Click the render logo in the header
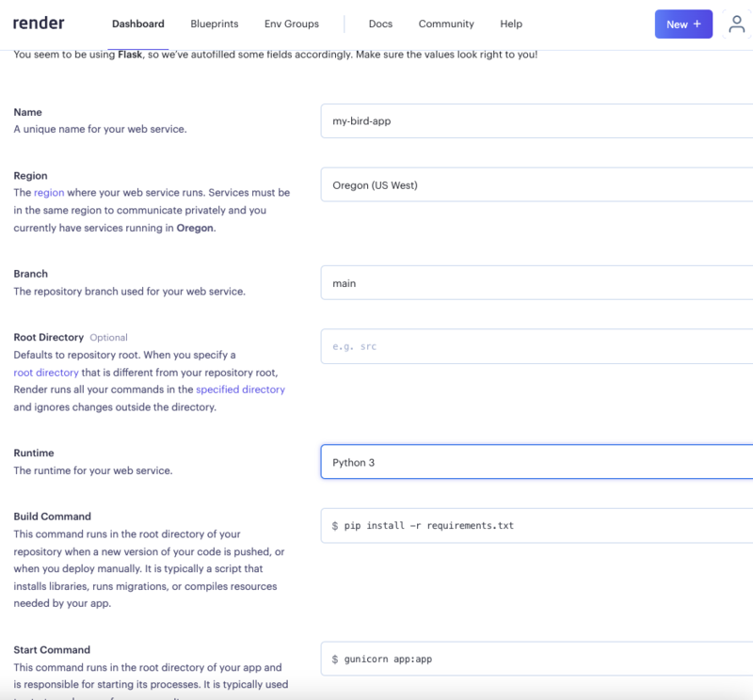The height and width of the screenshot is (700, 753). click(40, 24)
